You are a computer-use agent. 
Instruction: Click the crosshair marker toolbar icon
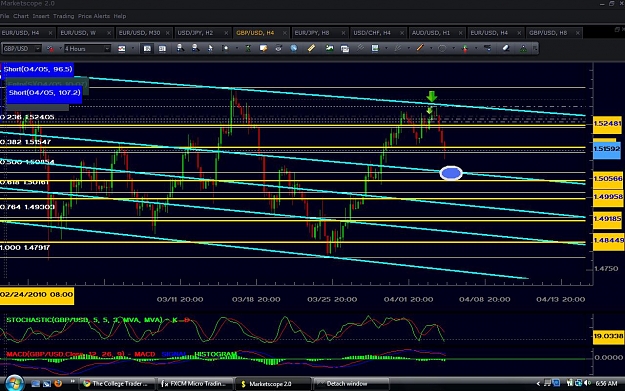click(x=225, y=48)
